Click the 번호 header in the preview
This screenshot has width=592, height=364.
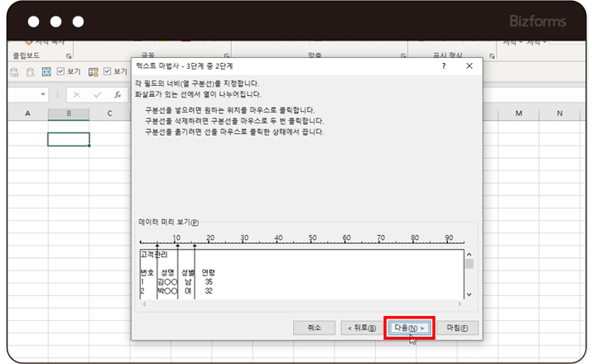147,272
